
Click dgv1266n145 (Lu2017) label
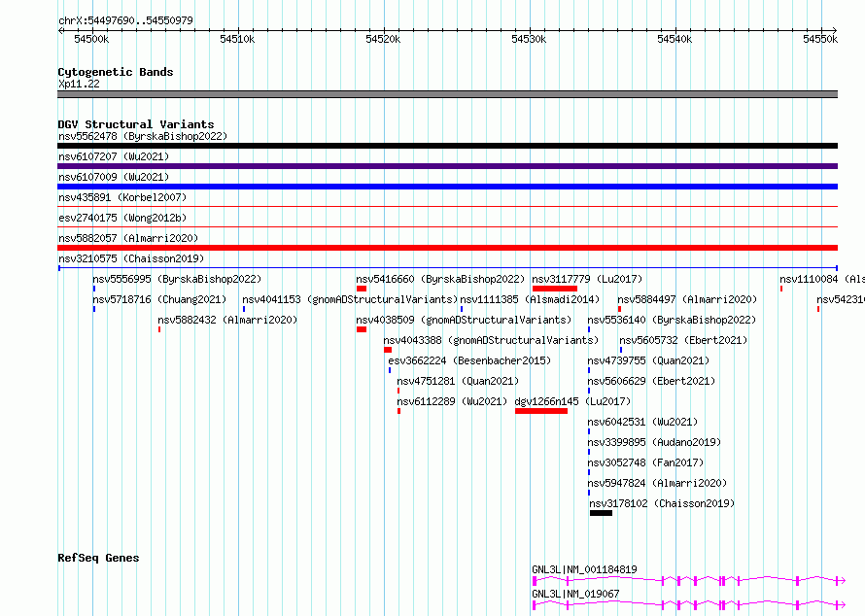(572, 401)
